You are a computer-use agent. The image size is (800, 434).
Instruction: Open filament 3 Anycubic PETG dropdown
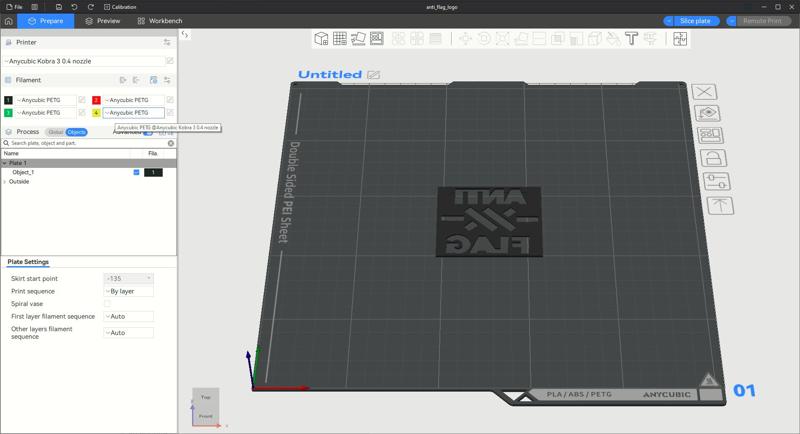[x=46, y=113]
